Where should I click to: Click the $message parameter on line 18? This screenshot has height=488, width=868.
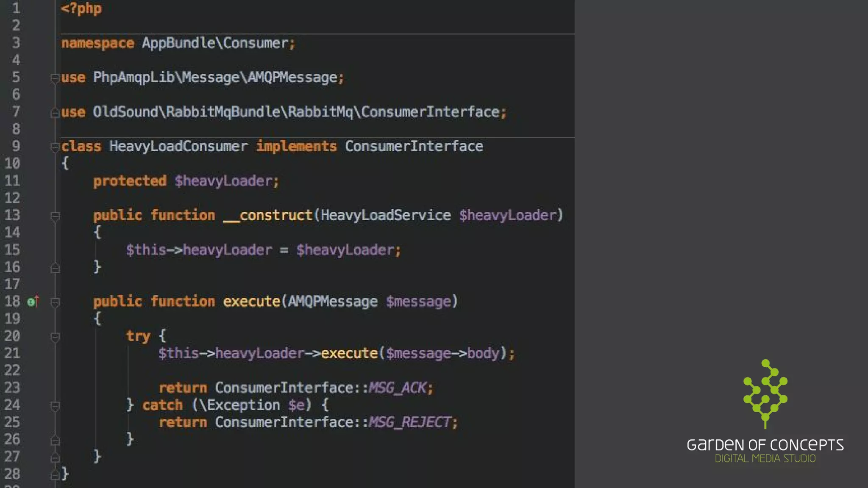(418, 302)
